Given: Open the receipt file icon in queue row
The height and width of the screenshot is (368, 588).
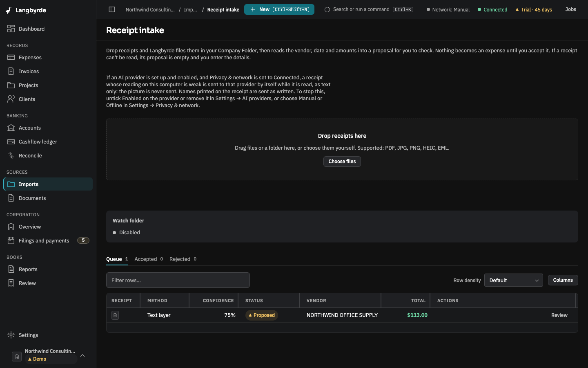Looking at the screenshot, I should [115, 315].
